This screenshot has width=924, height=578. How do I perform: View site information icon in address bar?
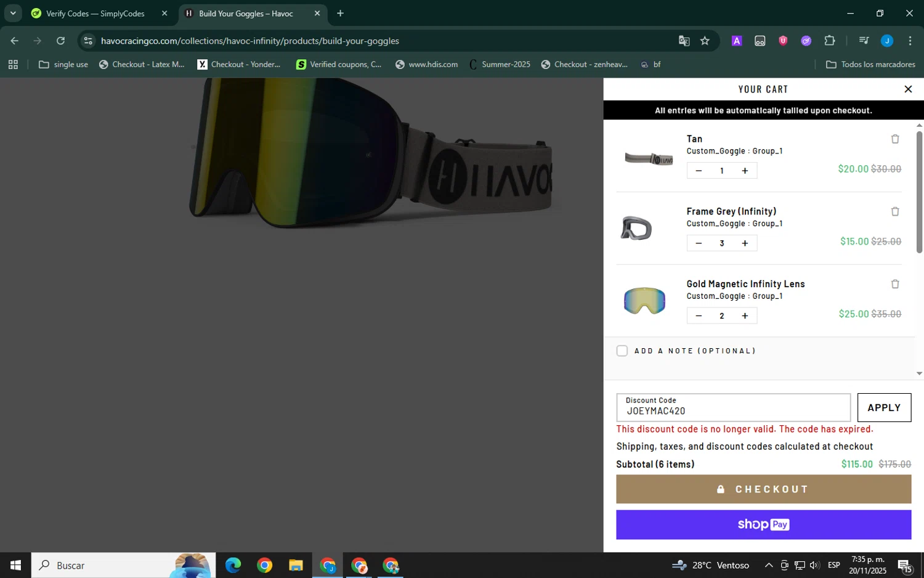[x=88, y=41]
